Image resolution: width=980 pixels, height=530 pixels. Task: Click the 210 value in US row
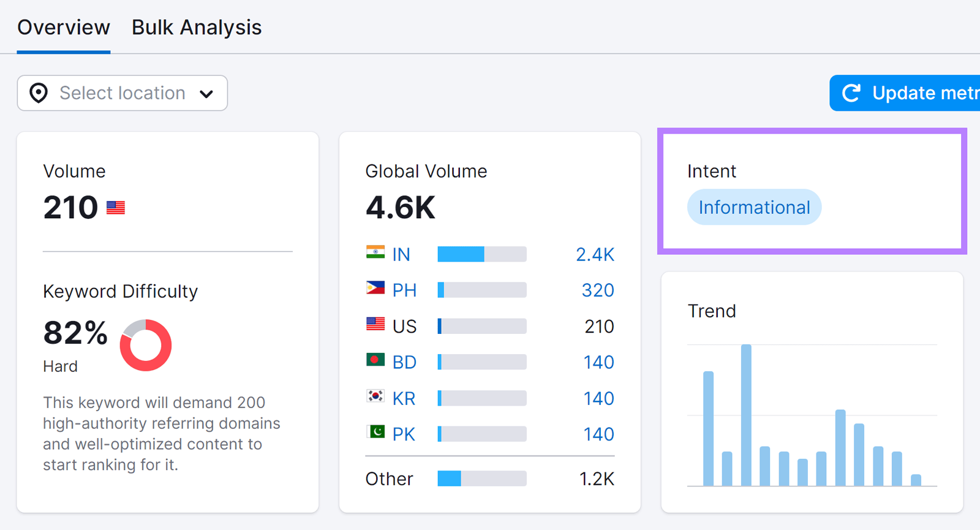click(x=599, y=326)
